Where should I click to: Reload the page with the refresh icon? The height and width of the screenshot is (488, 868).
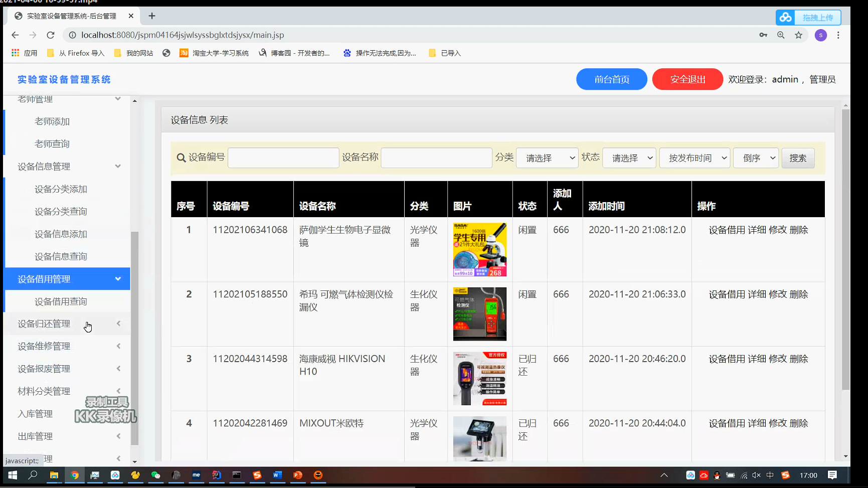pyautogui.click(x=50, y=35)
